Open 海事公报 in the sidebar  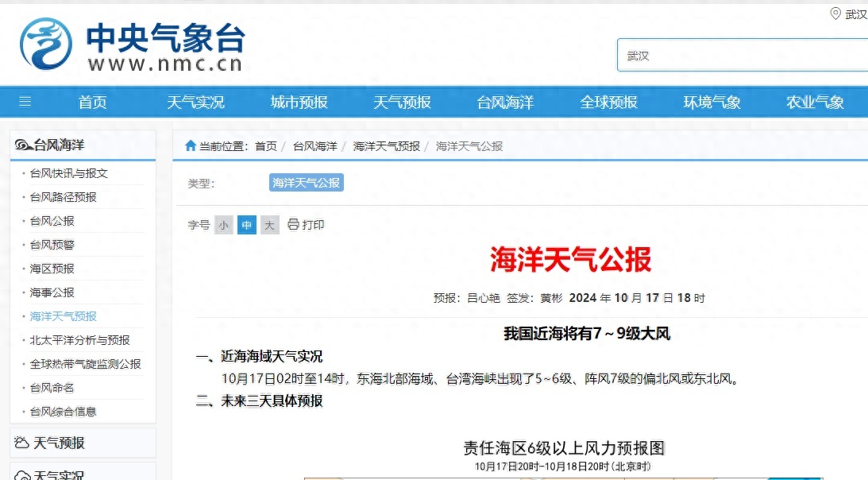(52, 292)
